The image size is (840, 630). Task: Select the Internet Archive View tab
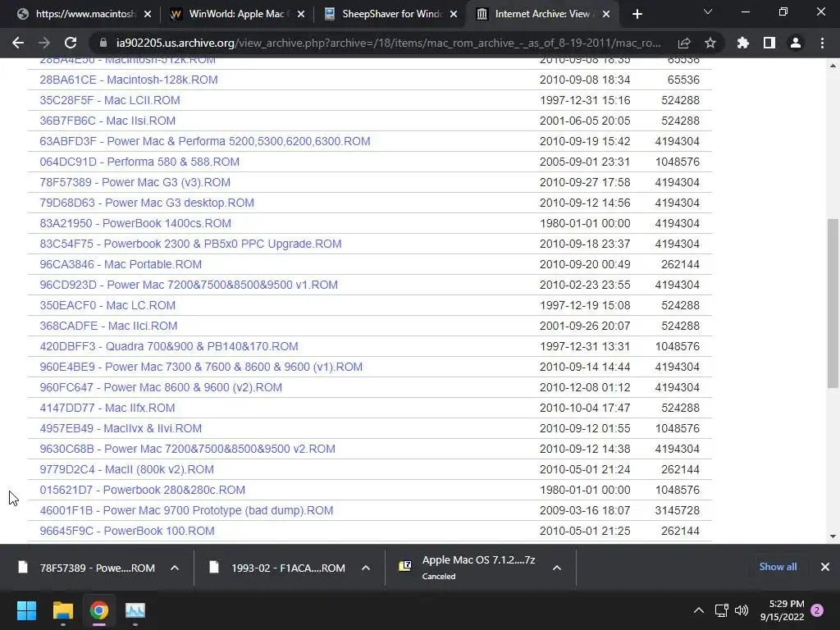541,14
